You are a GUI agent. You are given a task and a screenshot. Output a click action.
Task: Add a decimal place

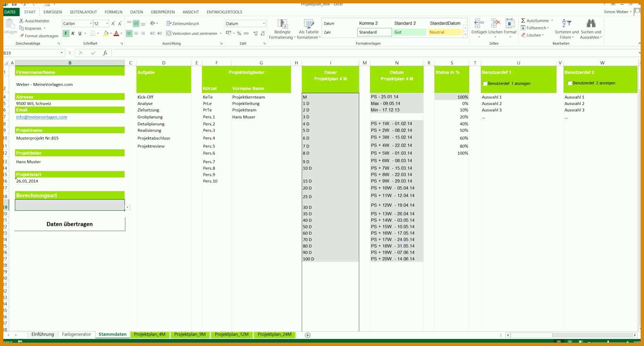tap(256, 34)
